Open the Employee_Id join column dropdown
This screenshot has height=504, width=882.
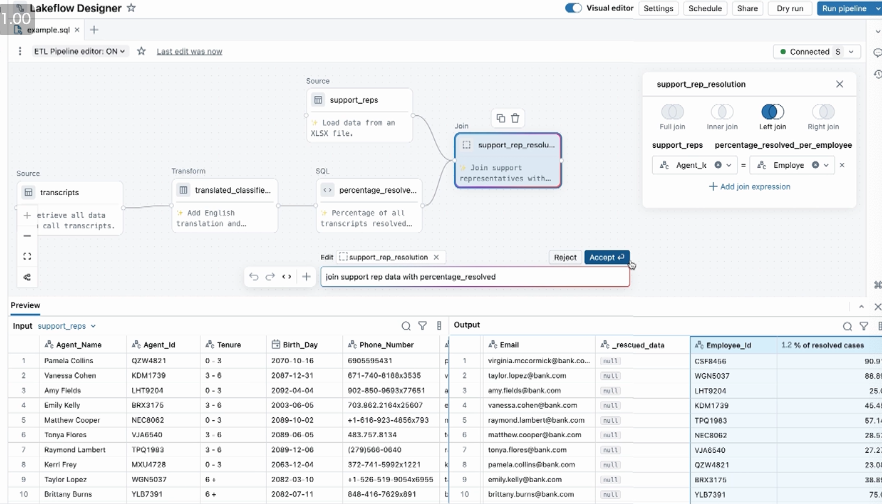point(826,165)
